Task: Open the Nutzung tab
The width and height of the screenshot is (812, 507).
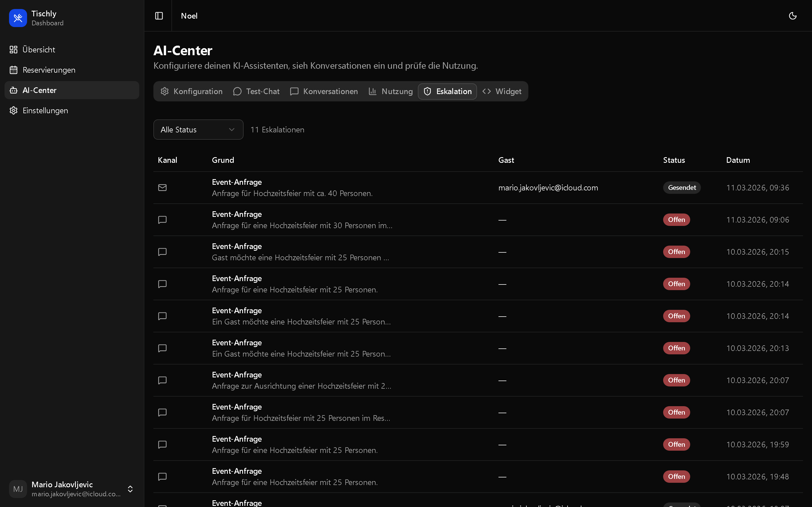Action: click(390, 92)
